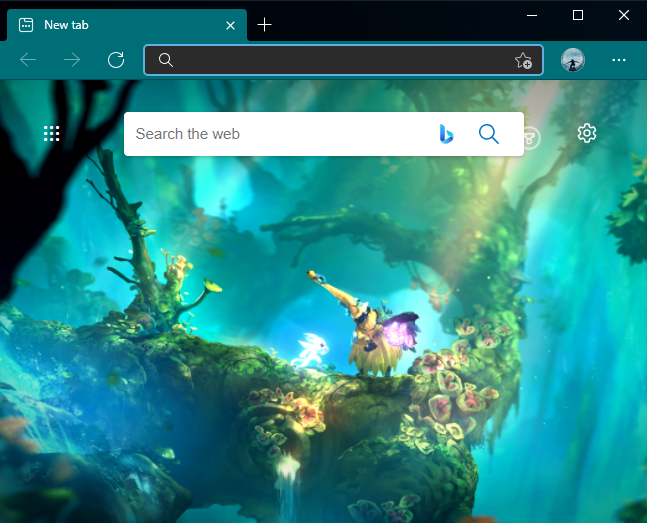Select the New tab tab
The width and height of the screenshot is (647, 523).
(x=127, y=25)
